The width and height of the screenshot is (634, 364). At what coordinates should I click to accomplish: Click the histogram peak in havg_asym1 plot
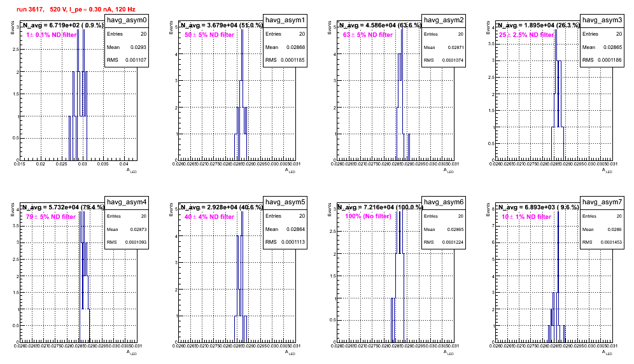(242, 55)
